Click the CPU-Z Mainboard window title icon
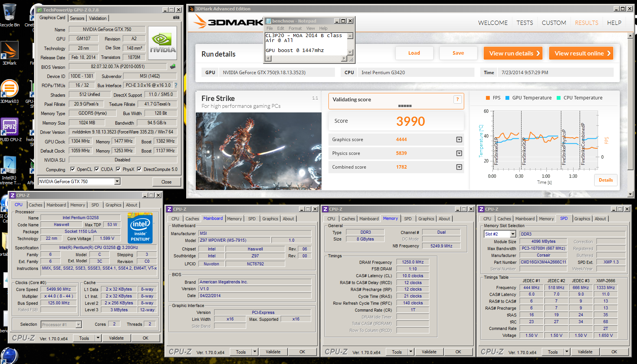 (x=169, y=209)
